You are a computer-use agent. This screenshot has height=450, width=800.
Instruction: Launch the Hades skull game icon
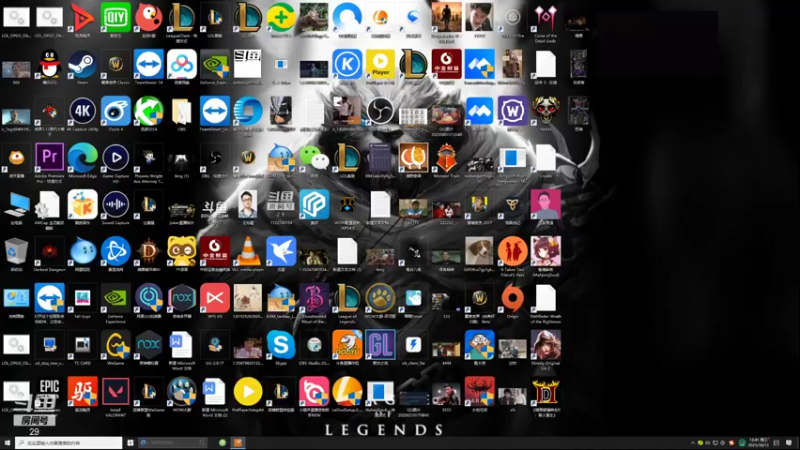pos(545,111)
